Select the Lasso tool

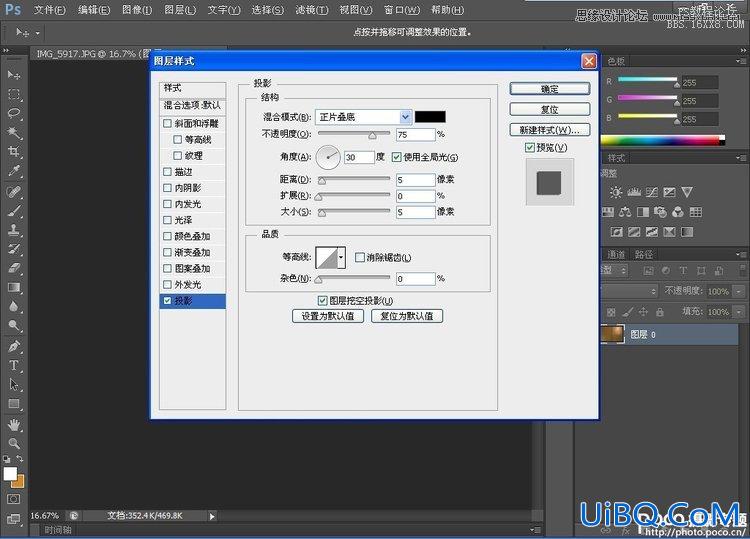pyautogui.click(x=14, y=114)
